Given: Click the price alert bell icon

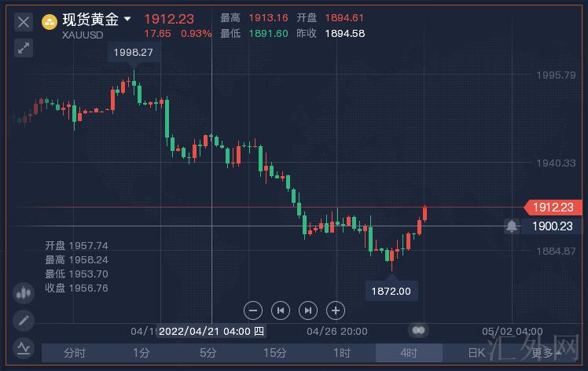Looking at the screenshot, I should click(512, 226).
